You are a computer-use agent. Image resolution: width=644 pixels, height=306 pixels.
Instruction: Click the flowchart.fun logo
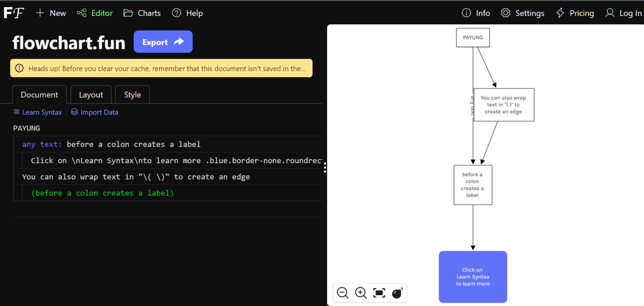click(x=69, y=42)
